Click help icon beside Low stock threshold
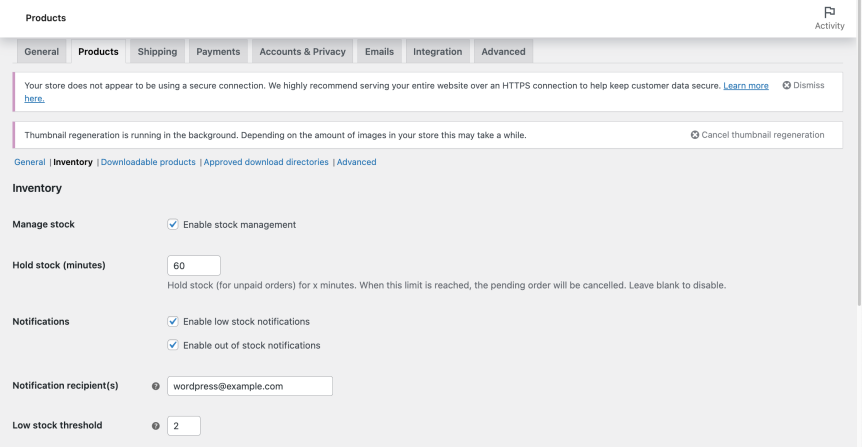Image resolution: width=862 pixels, height=447 pixels. pyautogui.click(x=155, y=426)
